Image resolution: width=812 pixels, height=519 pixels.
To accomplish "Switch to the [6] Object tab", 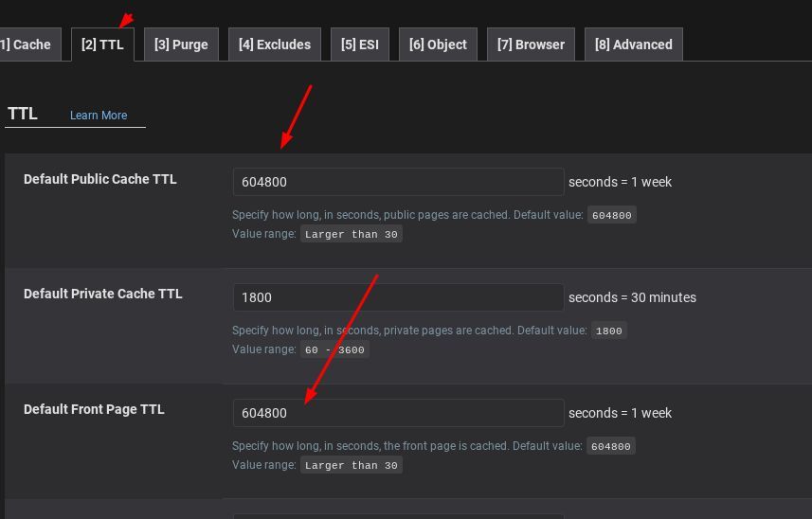I will (438, 45).
